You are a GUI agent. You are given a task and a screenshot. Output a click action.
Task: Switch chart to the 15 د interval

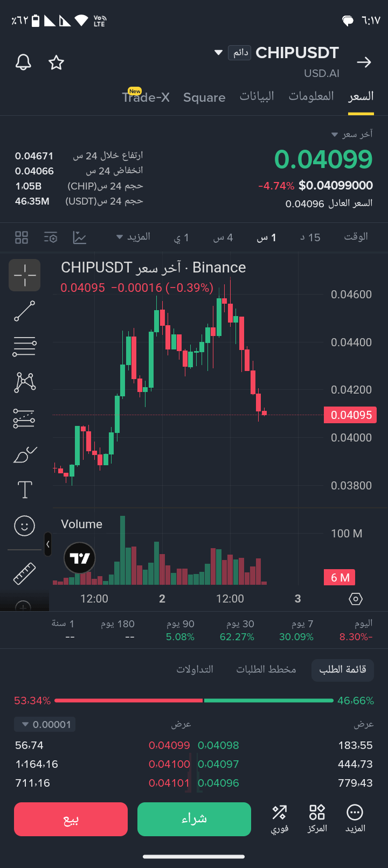coord(310,237)
